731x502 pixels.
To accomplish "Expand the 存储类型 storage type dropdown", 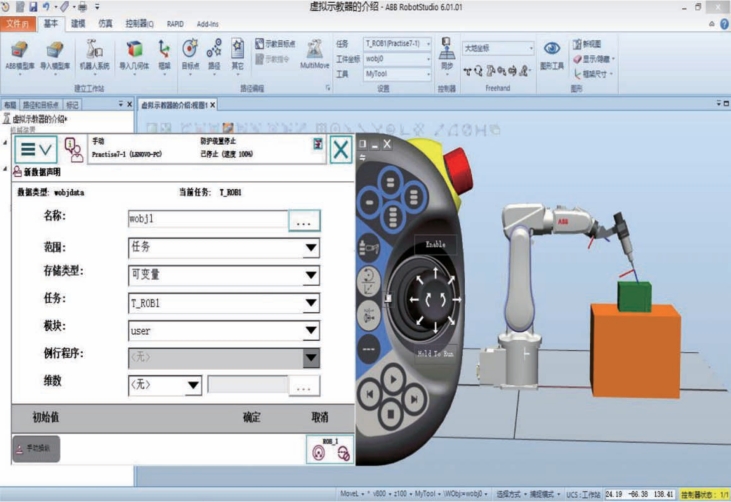I will 311,276.
